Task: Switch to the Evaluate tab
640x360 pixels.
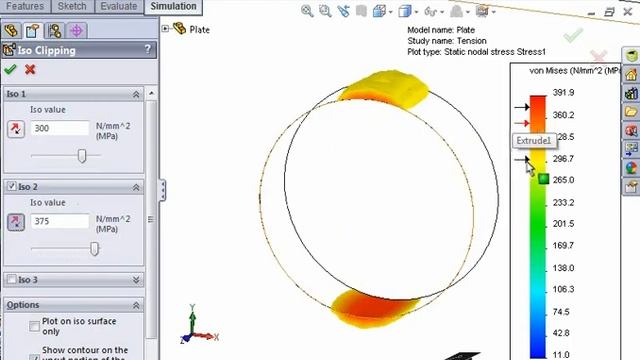Action: point(119,6)
